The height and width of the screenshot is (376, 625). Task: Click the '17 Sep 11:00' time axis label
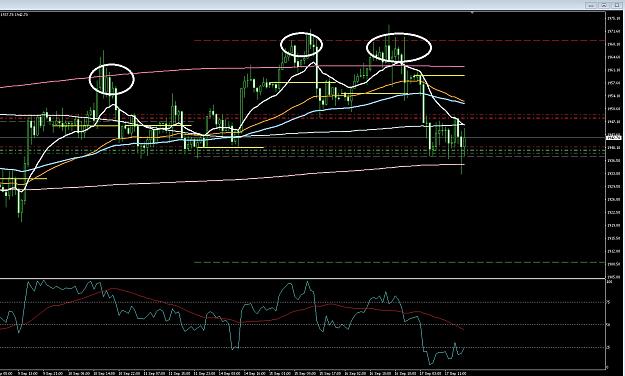tap(456, 374)
